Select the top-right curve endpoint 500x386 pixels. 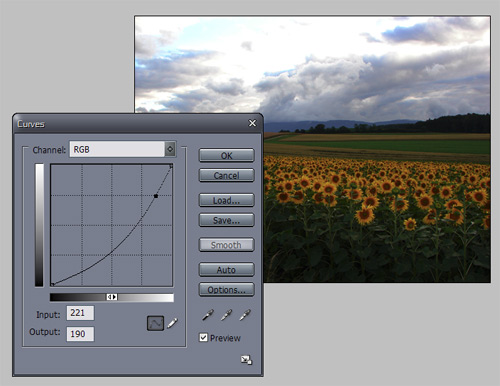click(x=171, y=166)
